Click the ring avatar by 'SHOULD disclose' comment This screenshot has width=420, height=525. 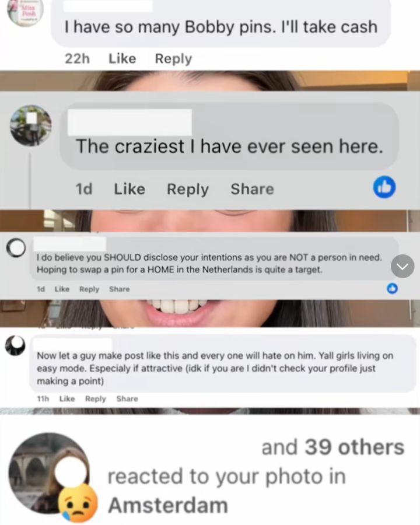(16, 248)
